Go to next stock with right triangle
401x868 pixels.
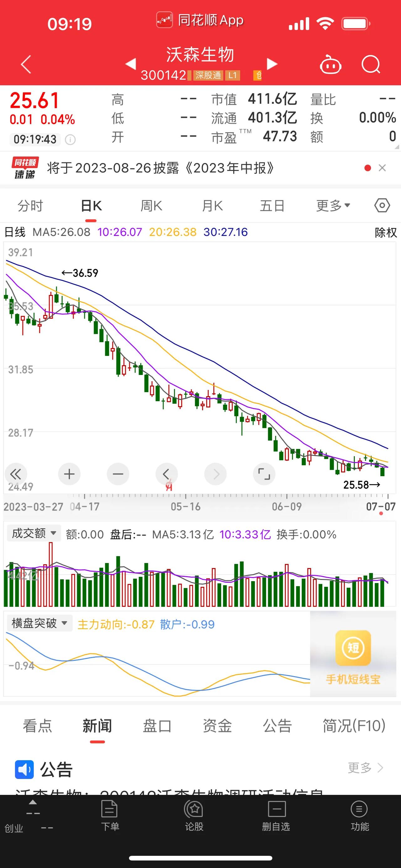[x=272, y=64]
